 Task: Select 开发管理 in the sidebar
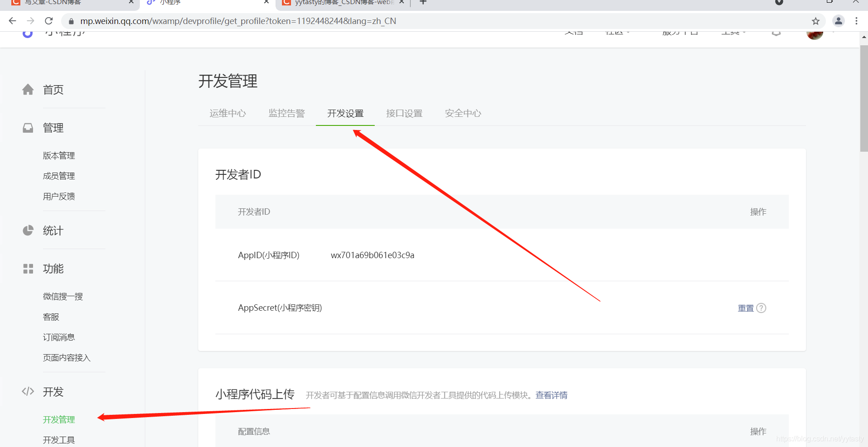tap(59, 420)
